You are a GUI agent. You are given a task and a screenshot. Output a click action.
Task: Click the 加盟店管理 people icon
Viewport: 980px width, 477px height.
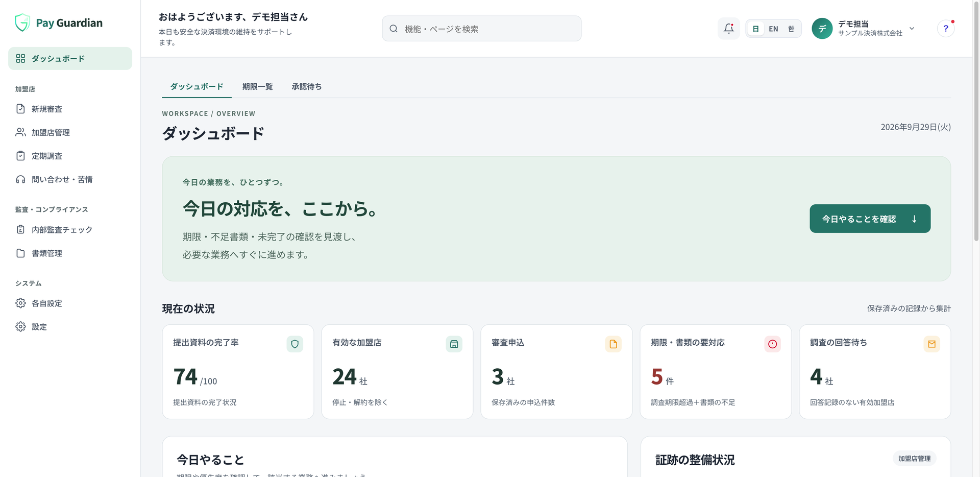(20, 132)
